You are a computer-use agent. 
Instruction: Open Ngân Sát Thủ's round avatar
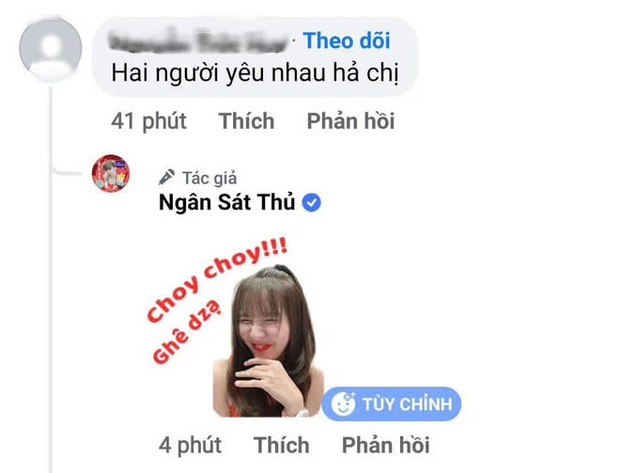(111, 173)
